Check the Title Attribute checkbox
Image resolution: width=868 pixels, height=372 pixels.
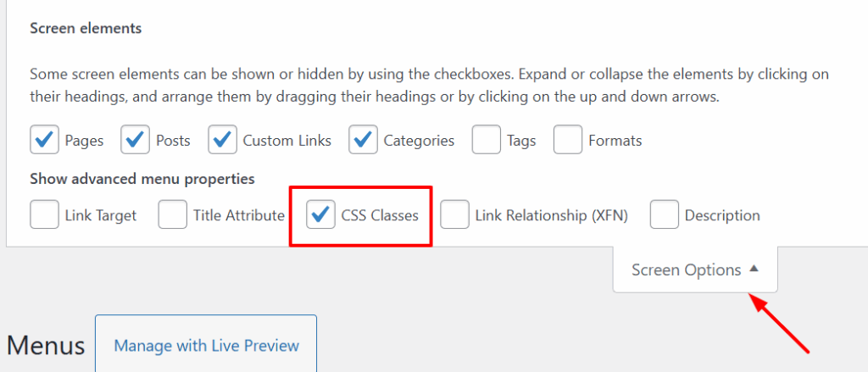coord(173,215)
